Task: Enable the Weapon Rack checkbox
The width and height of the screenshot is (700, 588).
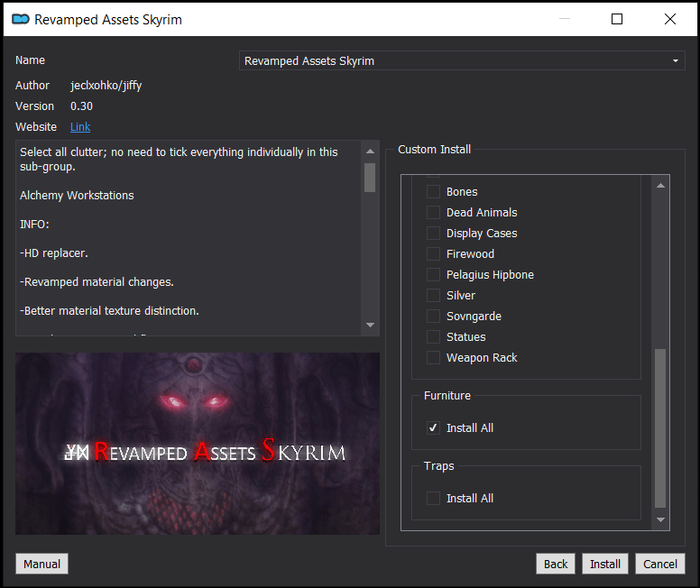Action: 433,358
